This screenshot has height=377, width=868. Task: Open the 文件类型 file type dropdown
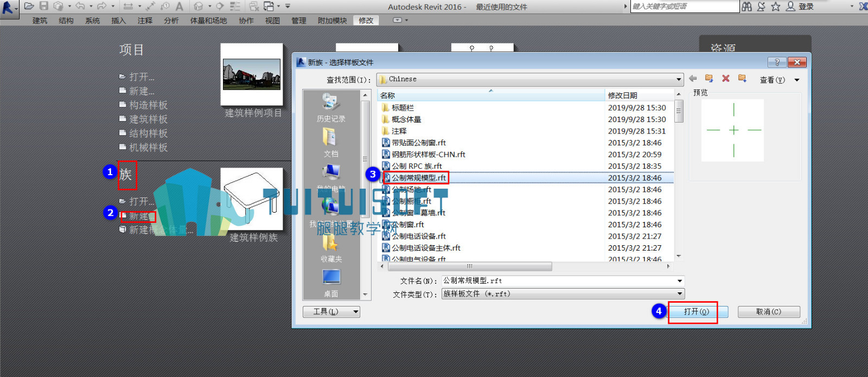point(563,294)
